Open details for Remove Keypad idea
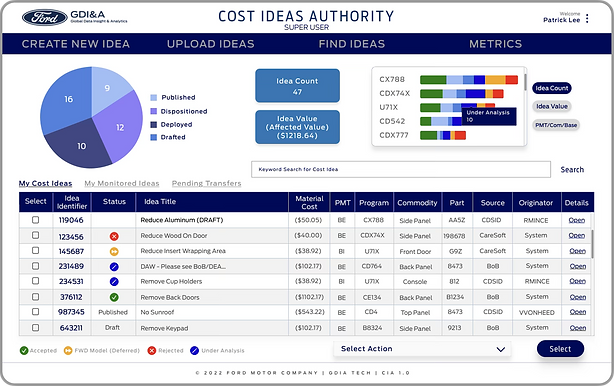 tap(578, 328)
